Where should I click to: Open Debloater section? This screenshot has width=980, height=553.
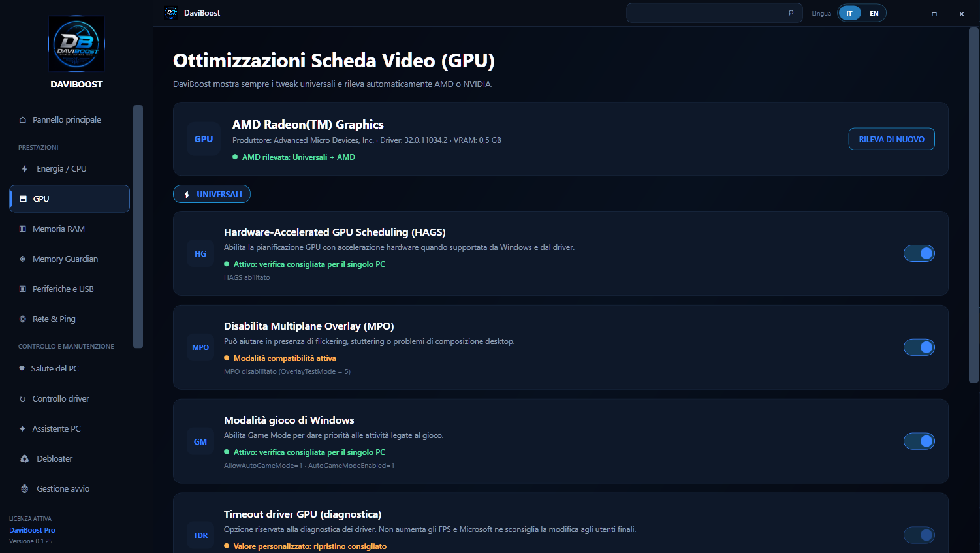pyautogui.click(x=70, y=459)
